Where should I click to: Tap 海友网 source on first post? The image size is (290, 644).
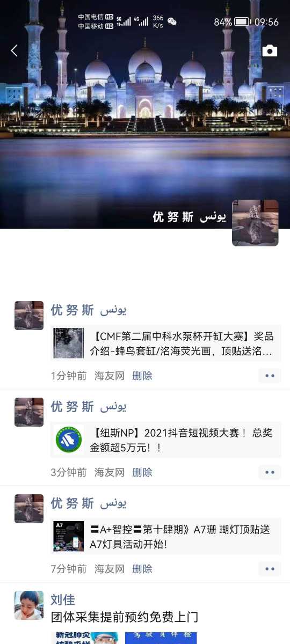[110, 376]
